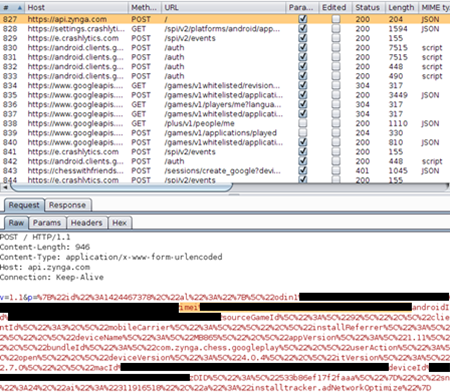Toggle Params checkbox on row 828
Viewport: 450px width, 392px height.
pyautogui.click(x=303, y=29)
